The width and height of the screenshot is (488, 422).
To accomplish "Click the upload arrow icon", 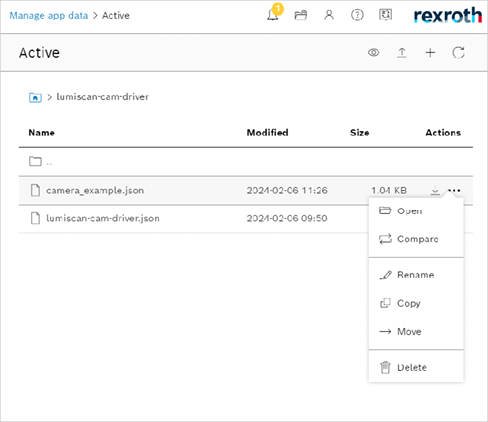I will point(402,53).
